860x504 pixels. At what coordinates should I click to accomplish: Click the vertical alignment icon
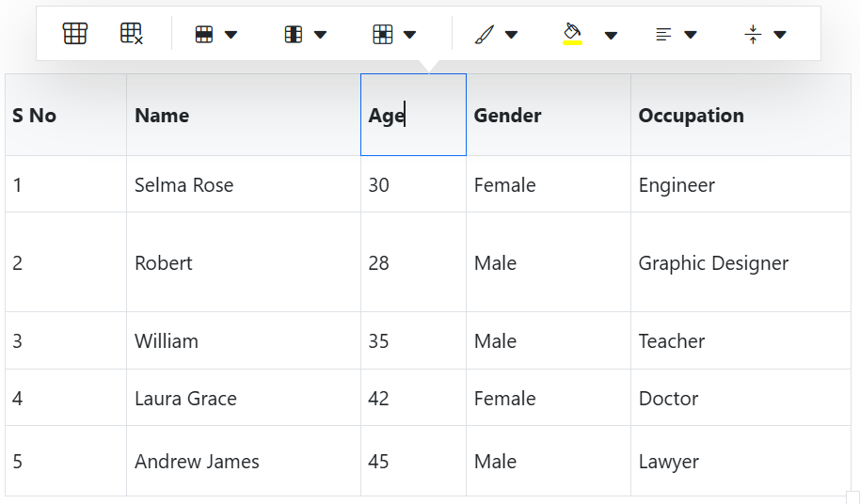click(753, 35)
